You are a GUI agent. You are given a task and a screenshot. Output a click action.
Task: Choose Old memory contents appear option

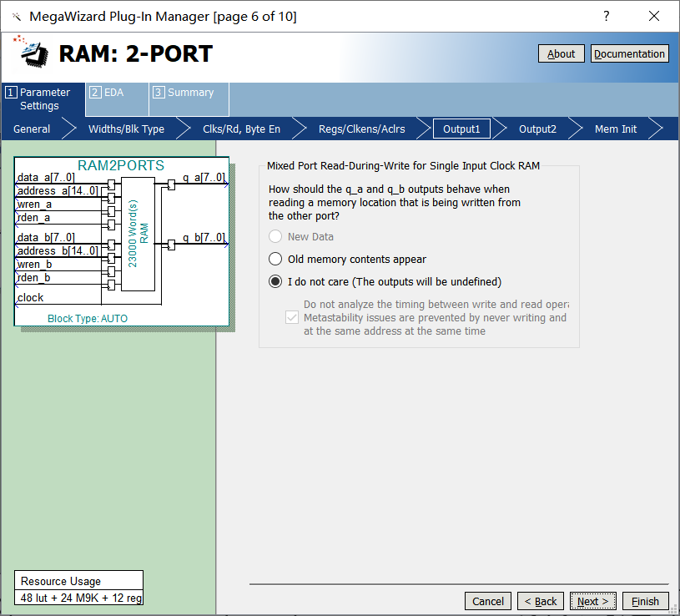click(275, 258)
